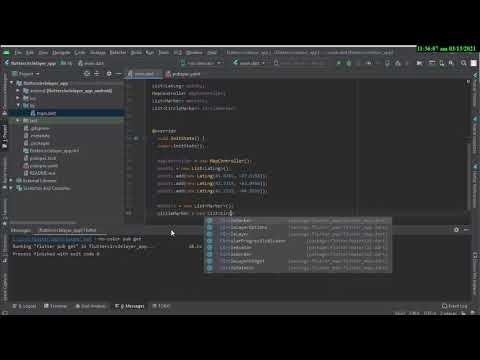Viewport: 480px width, 360px height.
Task: Open Logcat tool window
Action: pos(24,306)
